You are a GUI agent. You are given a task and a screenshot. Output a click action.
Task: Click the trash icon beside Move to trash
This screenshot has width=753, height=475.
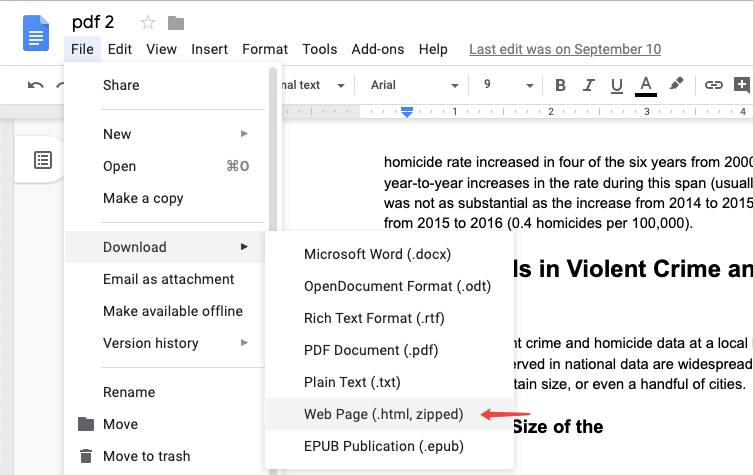pos(86,456)
